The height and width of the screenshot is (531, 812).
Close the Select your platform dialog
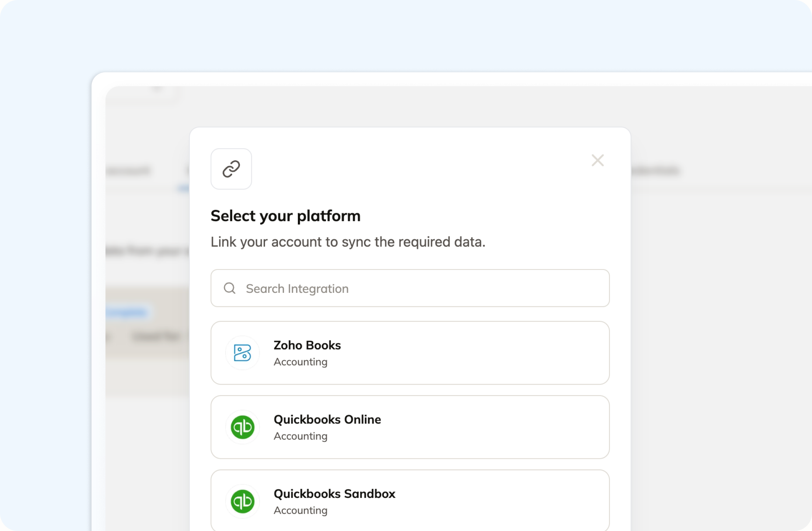(598, 160)
